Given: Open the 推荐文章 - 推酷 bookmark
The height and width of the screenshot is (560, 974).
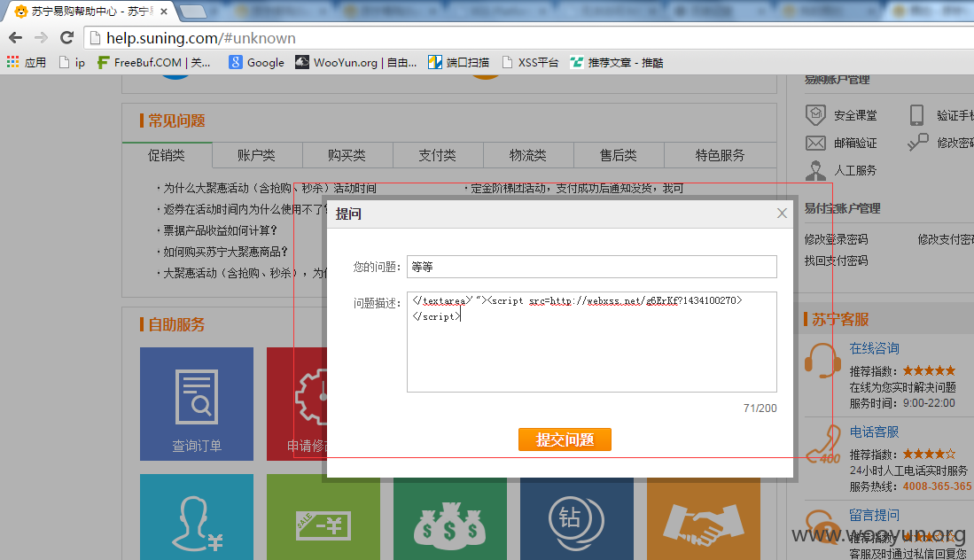Looking at the screenshot, I should pyautogui.click(x=617, y=62).
